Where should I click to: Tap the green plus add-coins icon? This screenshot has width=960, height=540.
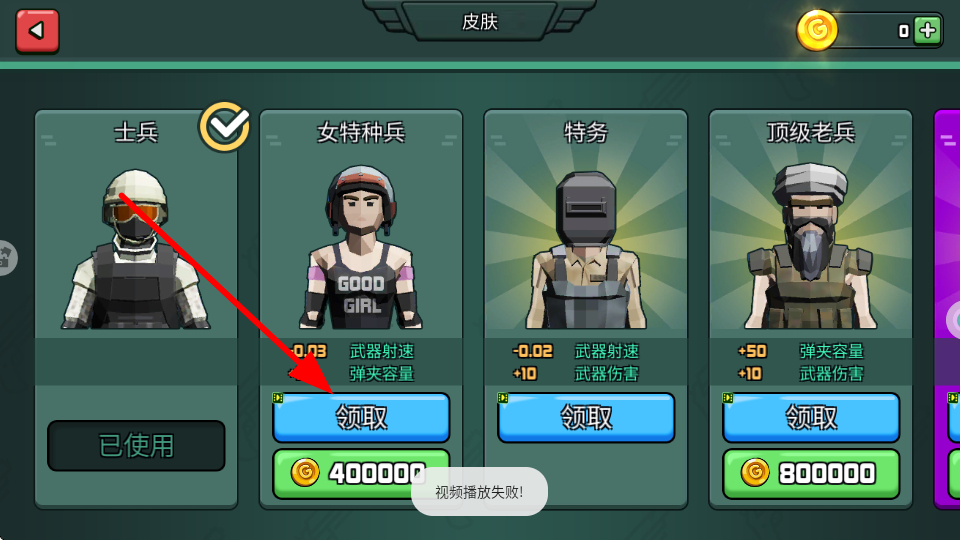(x=928, y=30)
